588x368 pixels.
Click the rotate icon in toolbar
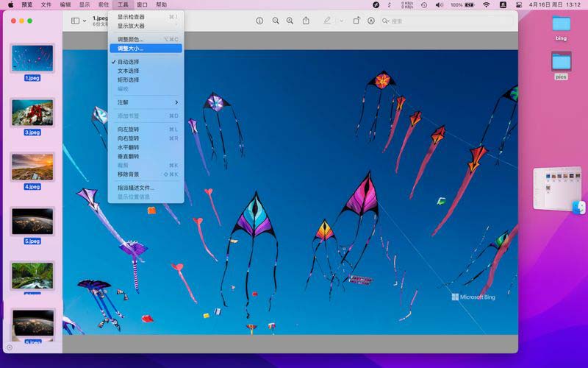pos(356,21)
